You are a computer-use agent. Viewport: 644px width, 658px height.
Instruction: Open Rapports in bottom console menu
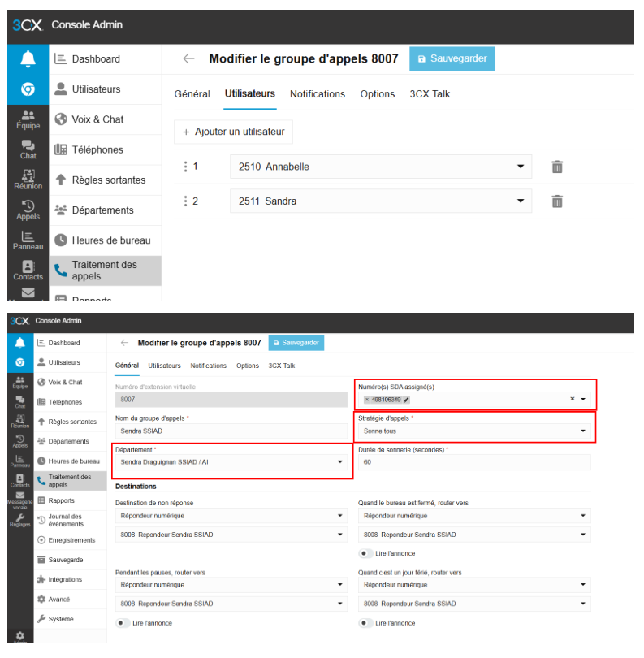click(x=70, y=500)
